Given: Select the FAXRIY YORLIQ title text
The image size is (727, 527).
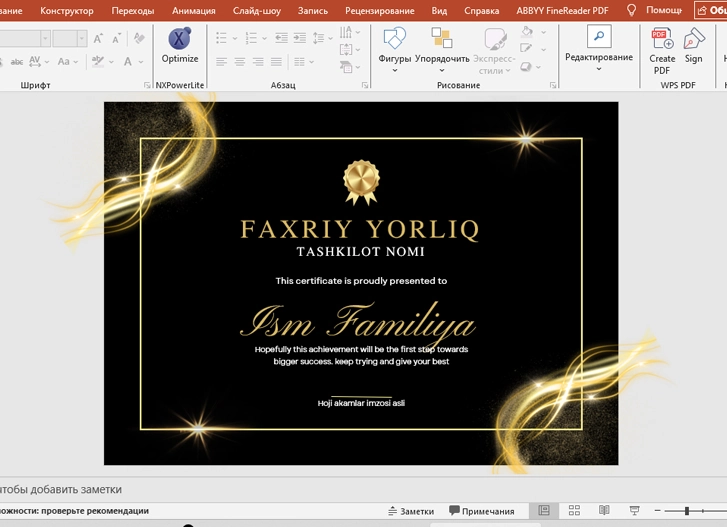Looking at the screenshot, I should (x=360, y=229).
